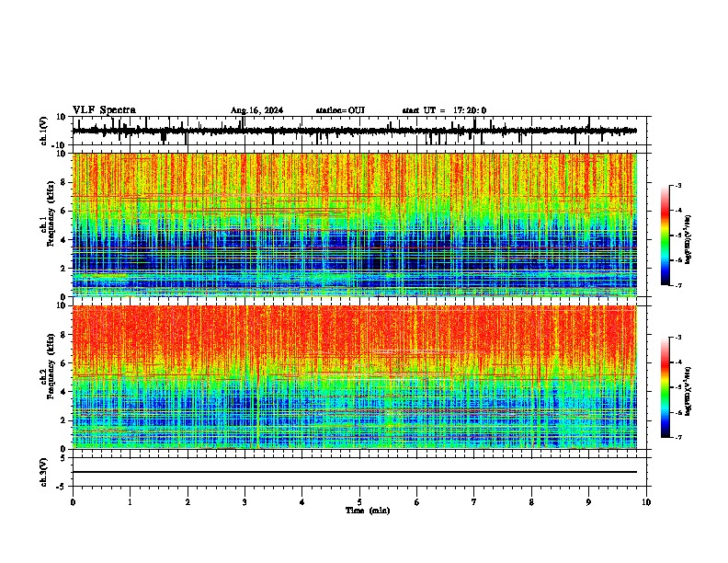Click the "Time (min)" axis label
728x563 pixels.
pyautogui.click(x=368, y=511)
